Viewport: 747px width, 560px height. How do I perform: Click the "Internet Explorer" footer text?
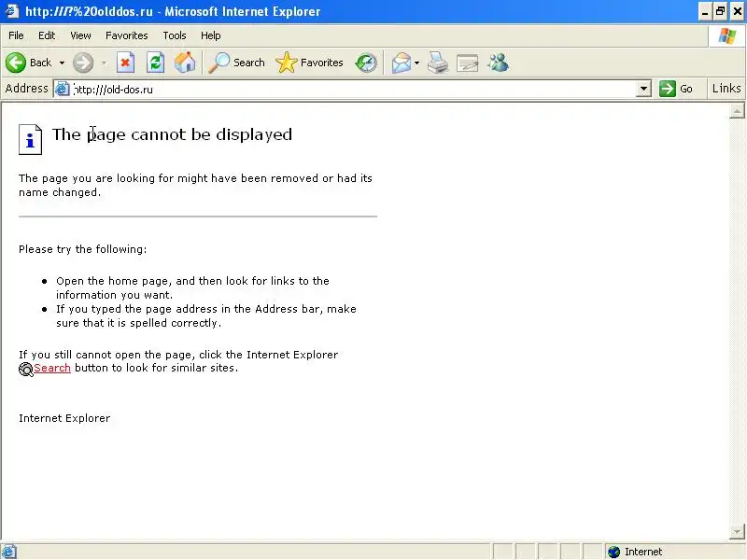pyautogui.click(x=64, y=418)
